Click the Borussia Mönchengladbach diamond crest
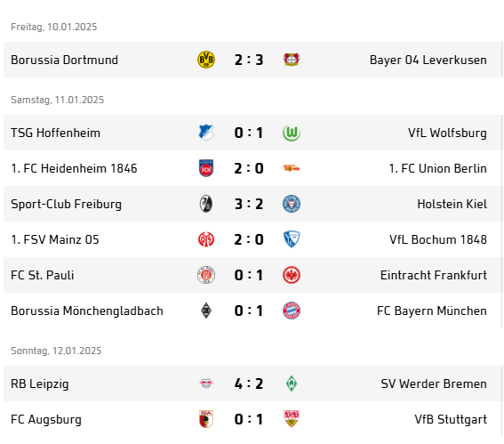Screen dimensions: 504x444 tap(206, 311)
